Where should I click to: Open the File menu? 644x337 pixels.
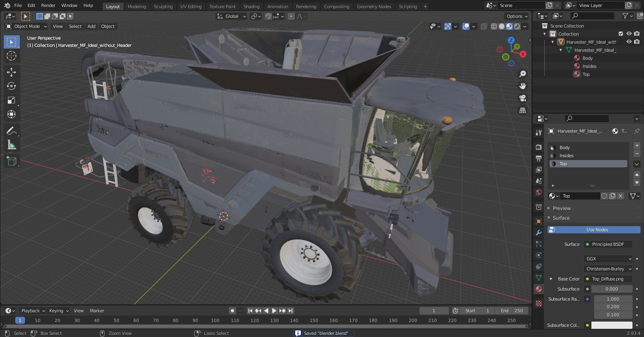point(18,5)
